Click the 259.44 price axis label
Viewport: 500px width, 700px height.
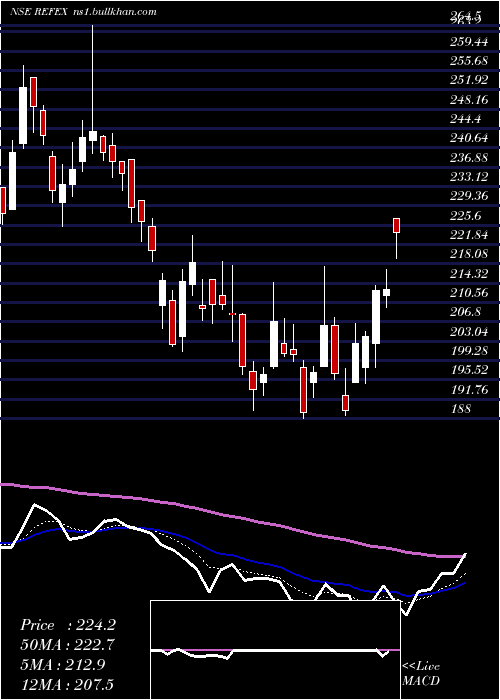[468, 42]
